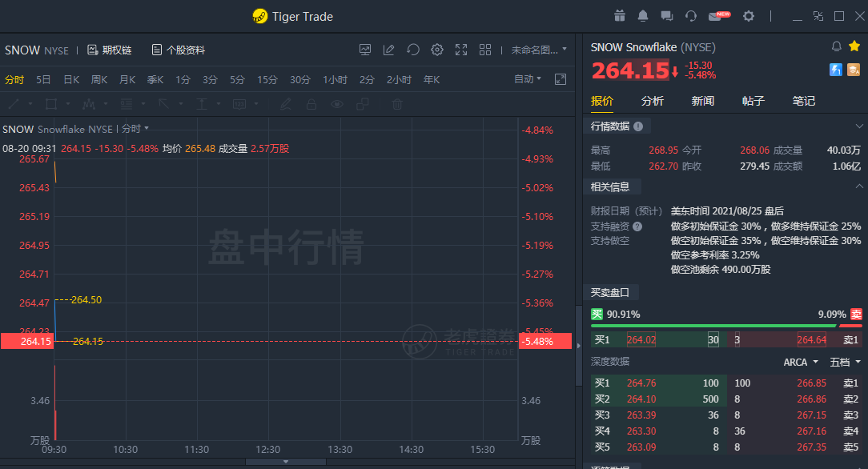Switch to the 新闻 tab
The height and width of the screenshot is (469, 868).
[702, 101]
